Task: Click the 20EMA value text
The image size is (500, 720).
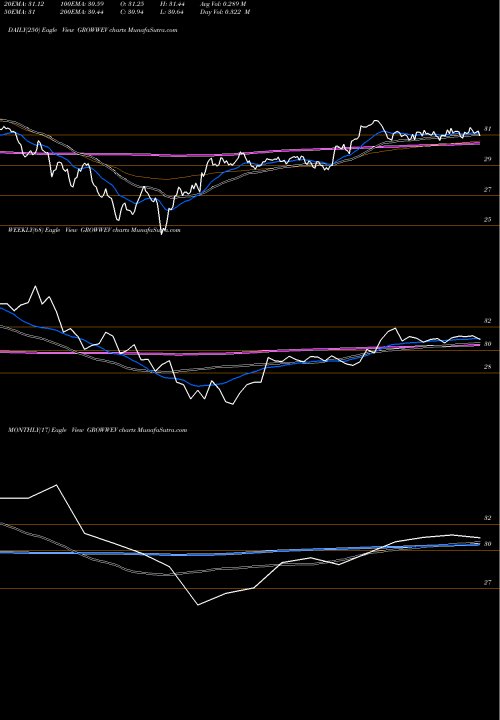Action: pyautogui.click(x=24, y=4)
